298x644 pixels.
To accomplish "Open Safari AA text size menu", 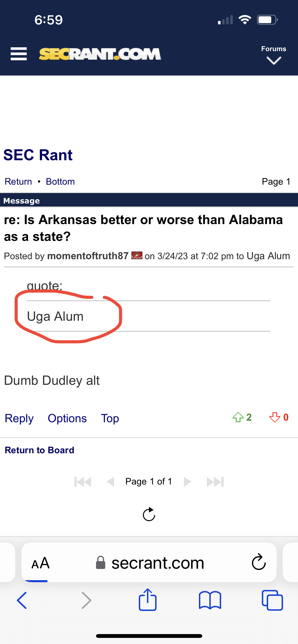I will click(40, 563).
